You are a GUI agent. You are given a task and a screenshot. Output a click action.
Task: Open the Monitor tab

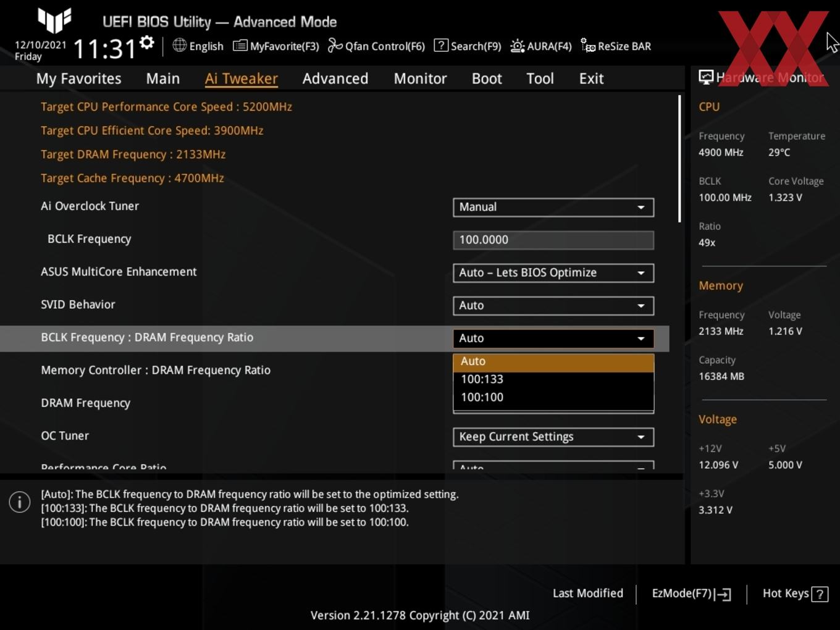coord(420,78)
